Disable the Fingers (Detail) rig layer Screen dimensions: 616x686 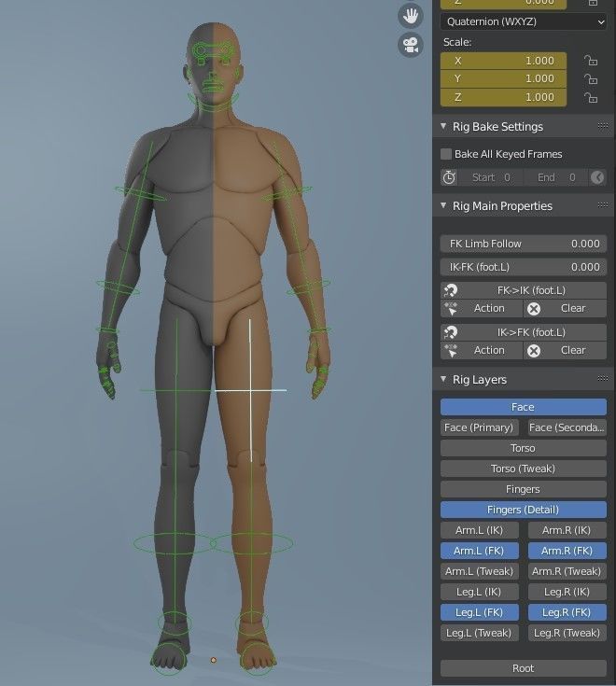click(x=524, y=510)
